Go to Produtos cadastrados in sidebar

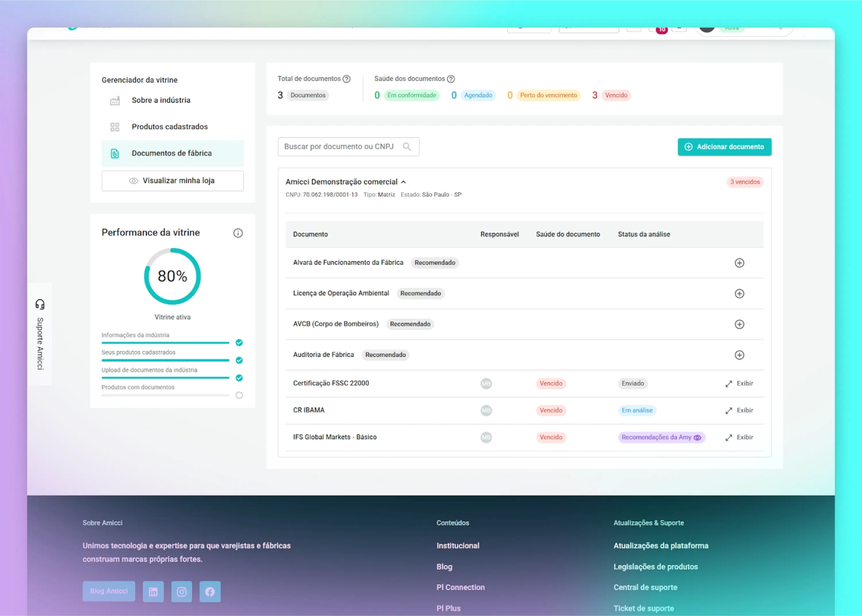tap(170, 127)
